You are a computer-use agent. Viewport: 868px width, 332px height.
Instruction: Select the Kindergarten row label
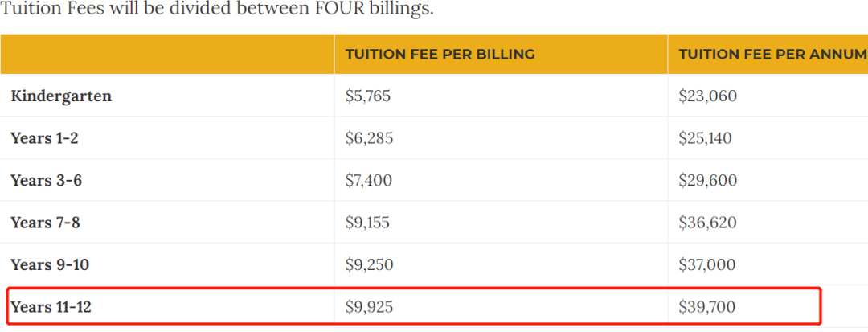61,96
